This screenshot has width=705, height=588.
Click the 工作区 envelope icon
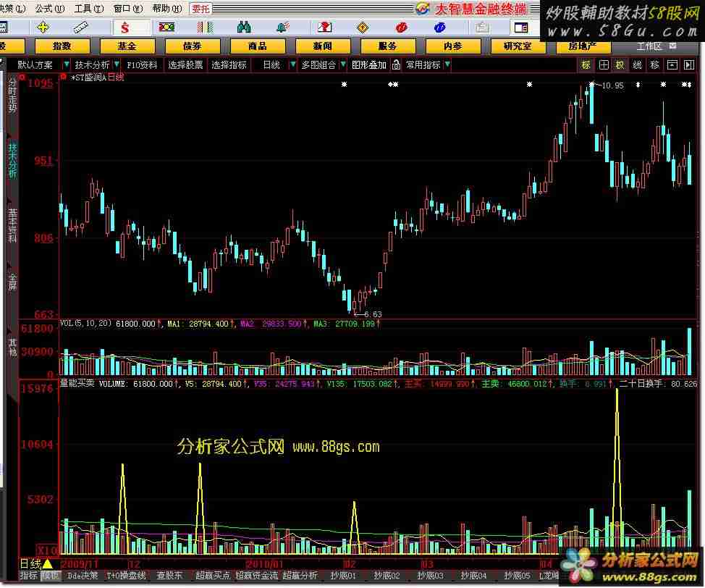pos(672,46)
